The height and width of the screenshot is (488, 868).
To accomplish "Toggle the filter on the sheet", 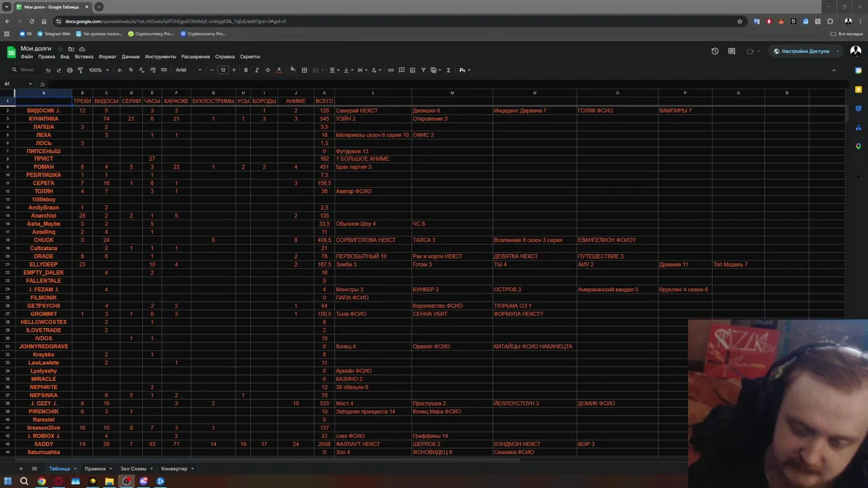I will (423, 70).
